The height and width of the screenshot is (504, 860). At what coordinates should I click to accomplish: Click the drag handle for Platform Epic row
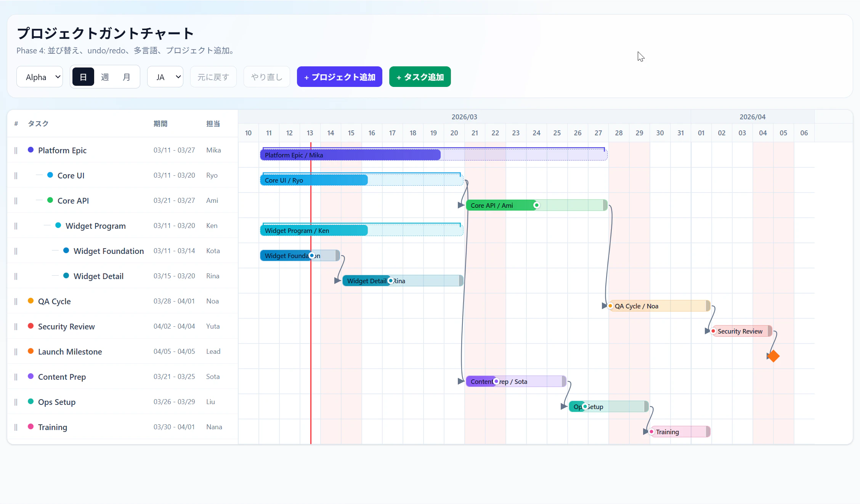coord(16,150)
